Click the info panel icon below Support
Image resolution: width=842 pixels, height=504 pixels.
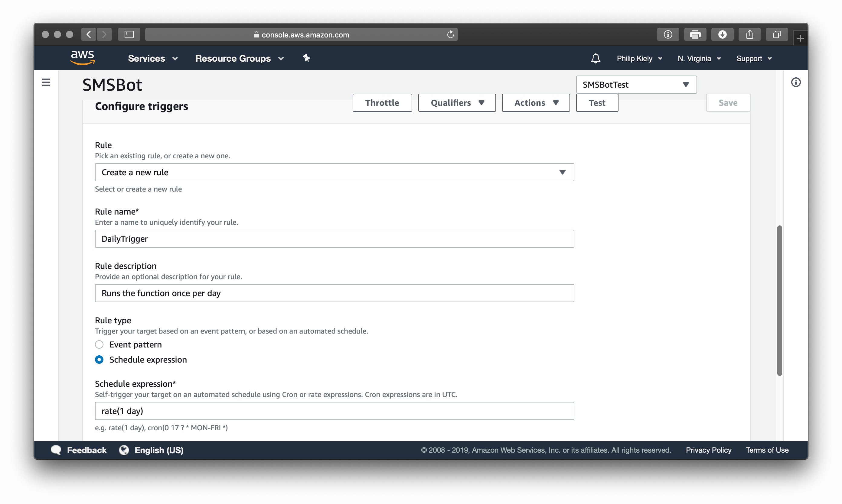(795, 82)
